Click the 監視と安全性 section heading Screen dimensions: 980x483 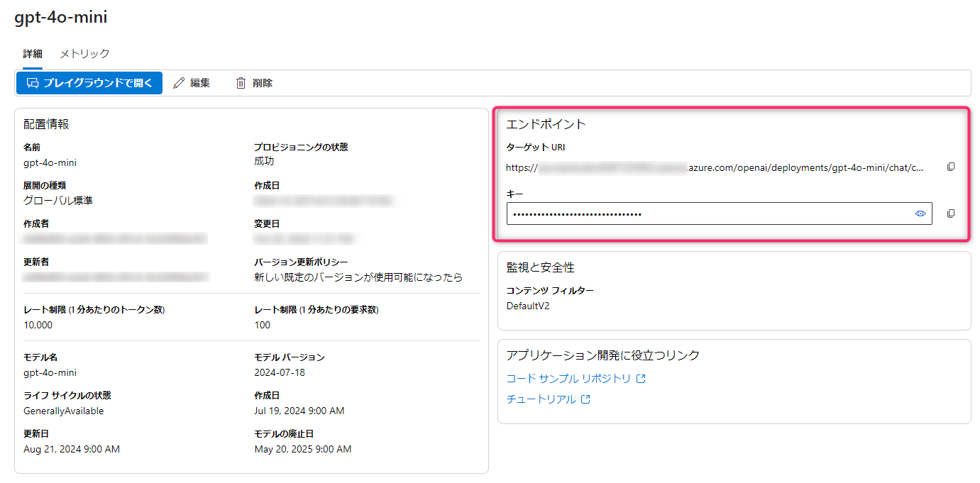(x=541, y=267)
